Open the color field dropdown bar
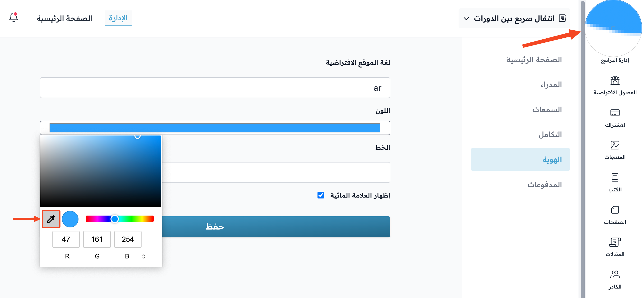The height and width of the screenshot is (298, 644). tap(215, 128)
